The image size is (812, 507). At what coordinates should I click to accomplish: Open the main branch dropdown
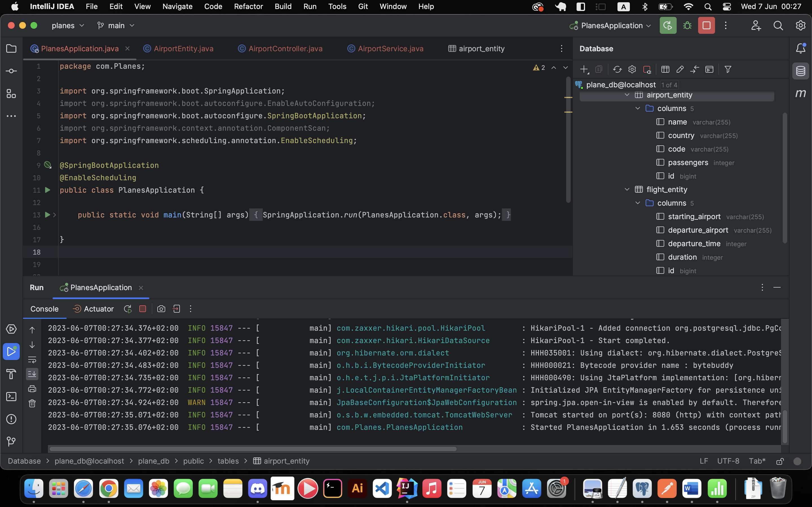click(116, 25)
